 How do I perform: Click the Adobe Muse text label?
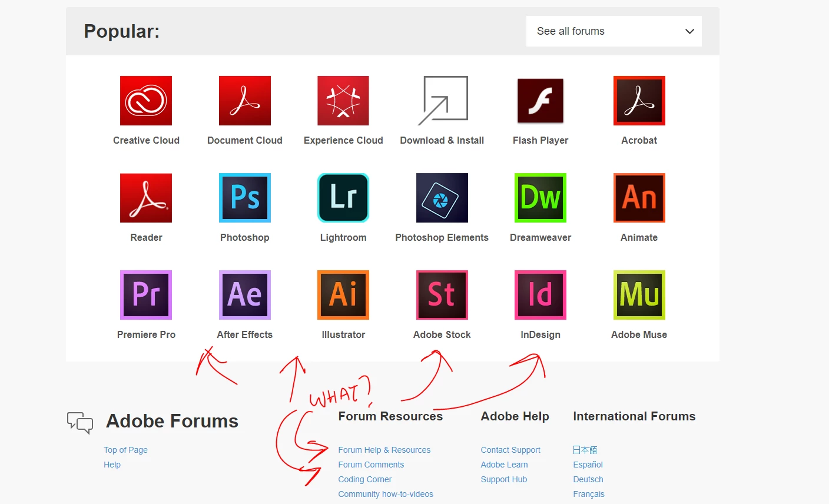[639, 334]
